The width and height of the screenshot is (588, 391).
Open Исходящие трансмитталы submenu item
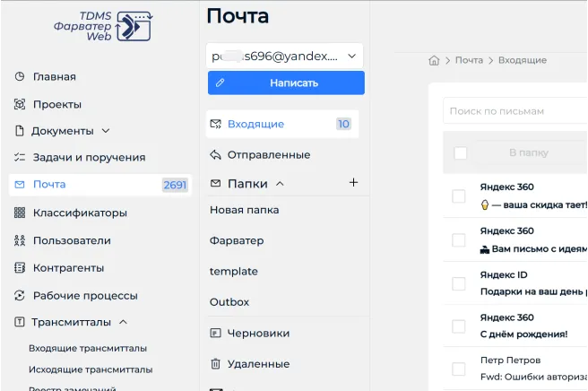point(91,369)
